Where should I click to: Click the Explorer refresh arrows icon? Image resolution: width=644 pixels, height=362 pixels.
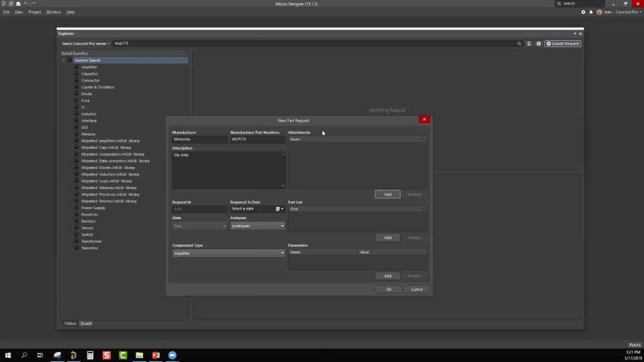[529, 44]
